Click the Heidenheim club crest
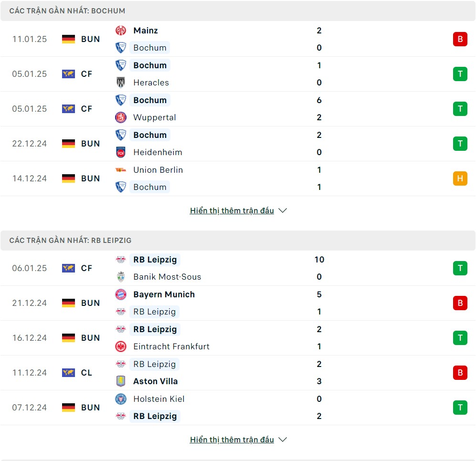Image resolution: width=476 pixels, height=461 pixels. (121, 152)
